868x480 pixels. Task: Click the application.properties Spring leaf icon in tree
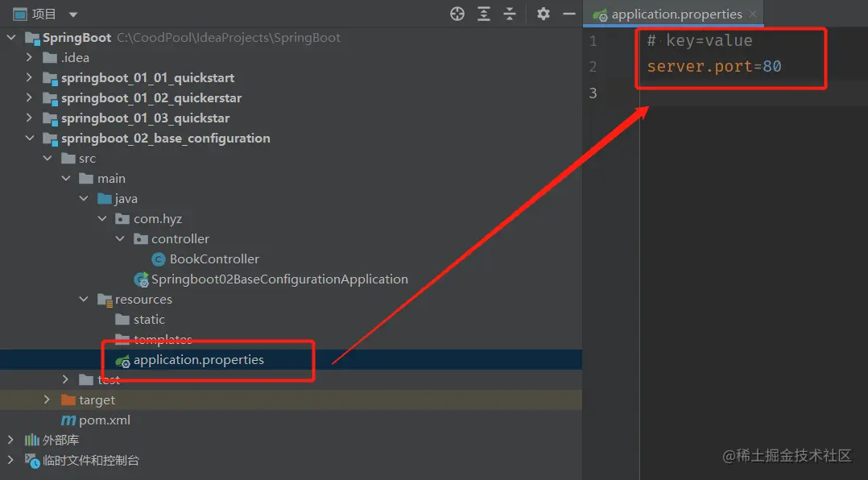[x=122, y=361]
